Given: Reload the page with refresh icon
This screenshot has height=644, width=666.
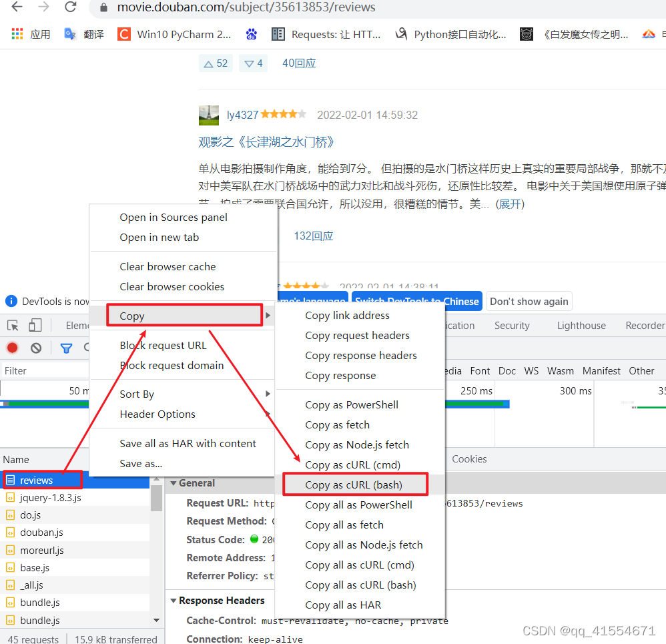Looking at the screenshot, I should (x=71, y=7).
